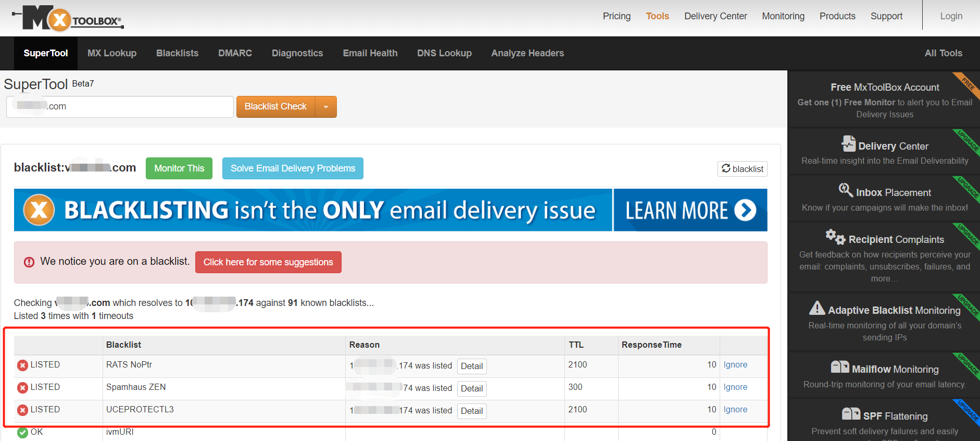Click the Mailflow Monitoring mailbox icon
Screen dimensions: 980x441
point(840,367)
